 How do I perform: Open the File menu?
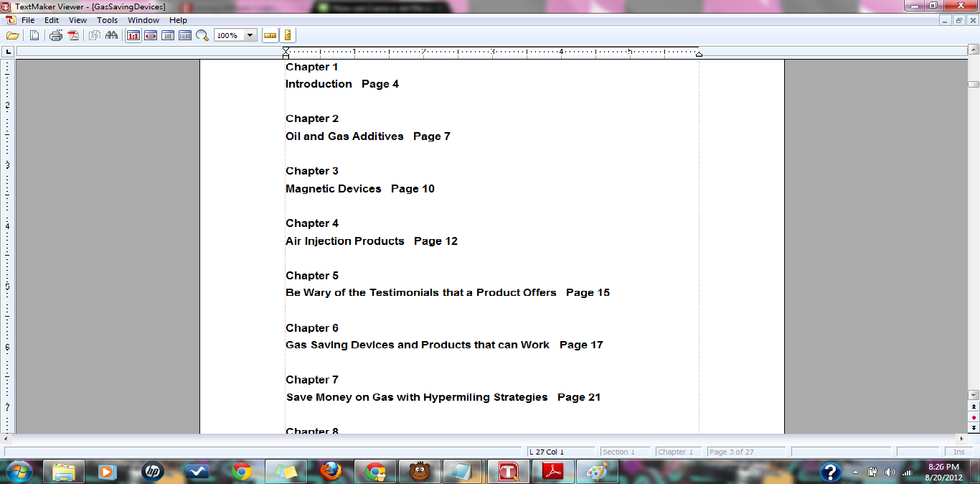point(28,20)
